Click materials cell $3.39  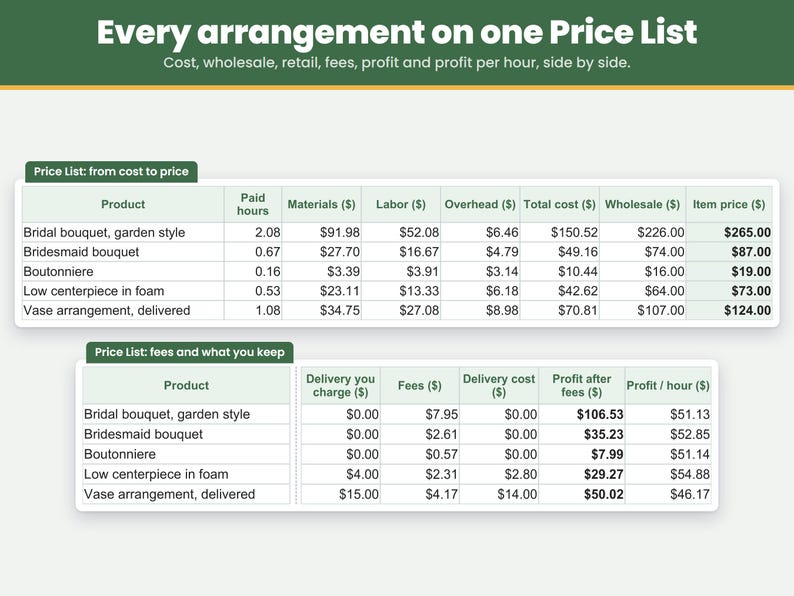[322, 271]
